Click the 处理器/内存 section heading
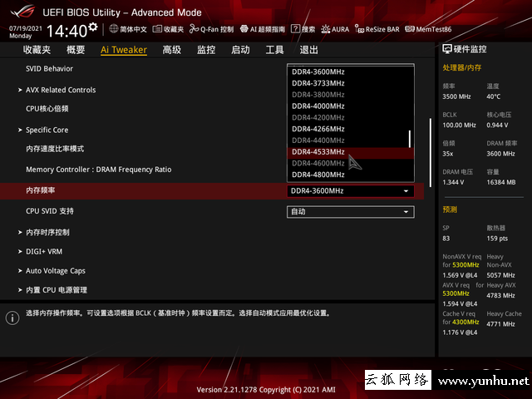The width and height of the screenshot is (532, 399). tap(462, 67)
